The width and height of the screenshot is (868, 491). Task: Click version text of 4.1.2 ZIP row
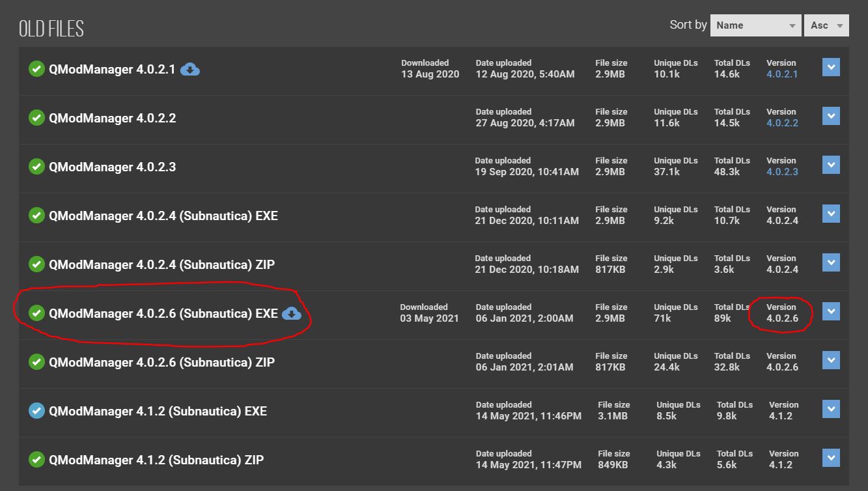(781, 465)
